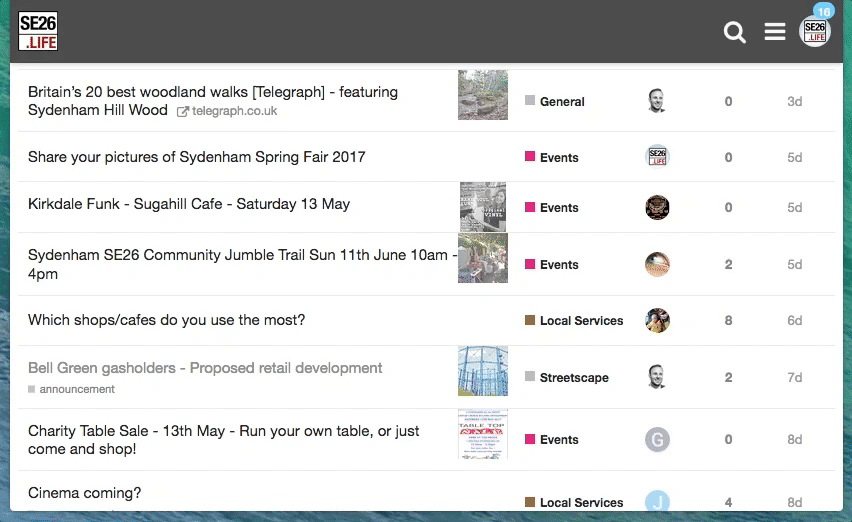The width and height of the screenshot is (852, 522).
Task: Open the telegraph.co.uk external link
Action: coord(234,111)
